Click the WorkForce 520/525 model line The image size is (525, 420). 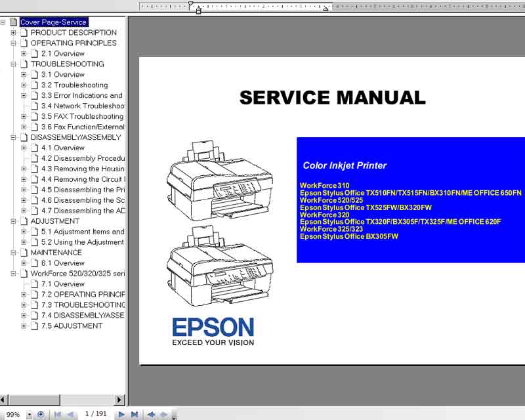[x=331, y=200]
